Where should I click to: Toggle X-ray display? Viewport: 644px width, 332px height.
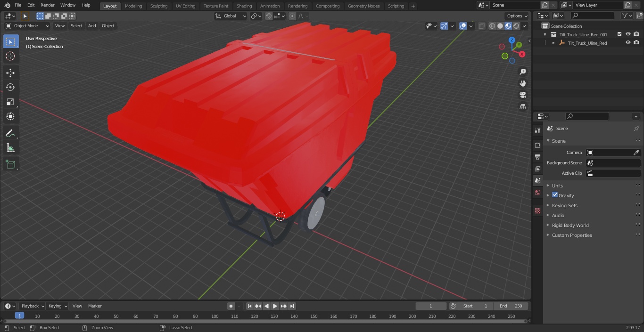click(x=481, y=26)
